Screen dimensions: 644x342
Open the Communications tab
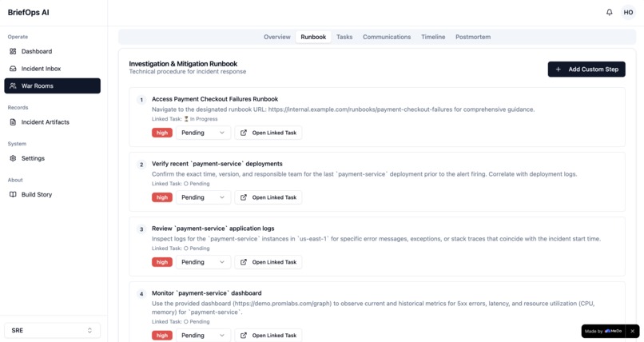tap(387, 37)
